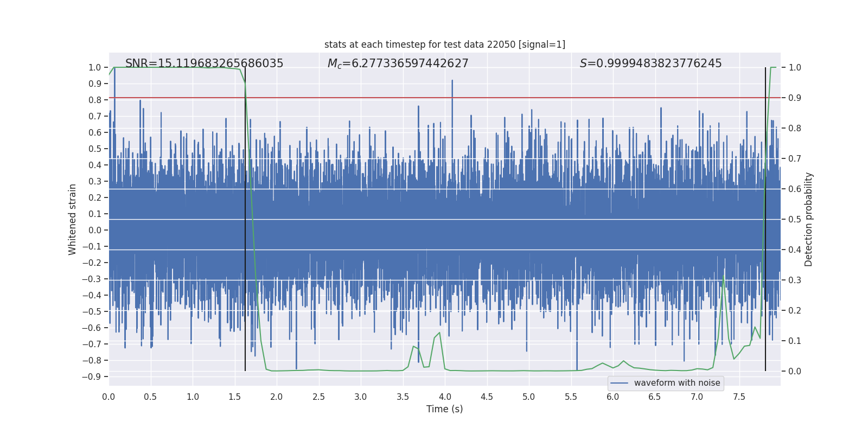Click the black vertical marker near 7.8 s
Image resolution: width=868 pixels, height=434 pixels.
(765, 219)
